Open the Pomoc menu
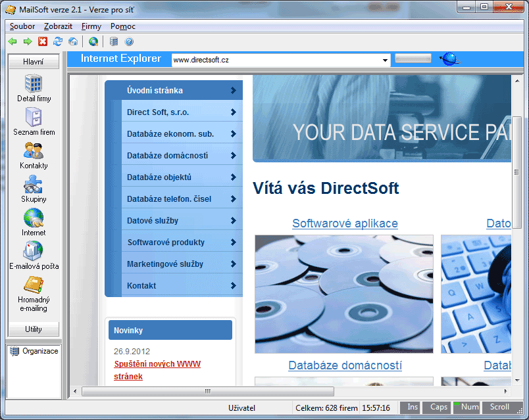This screenshot has height=420, width=529. point(123,26)
